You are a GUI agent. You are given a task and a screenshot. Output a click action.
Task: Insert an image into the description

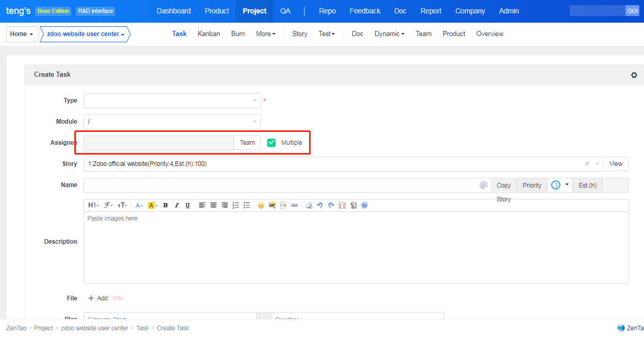pos(272,205)
